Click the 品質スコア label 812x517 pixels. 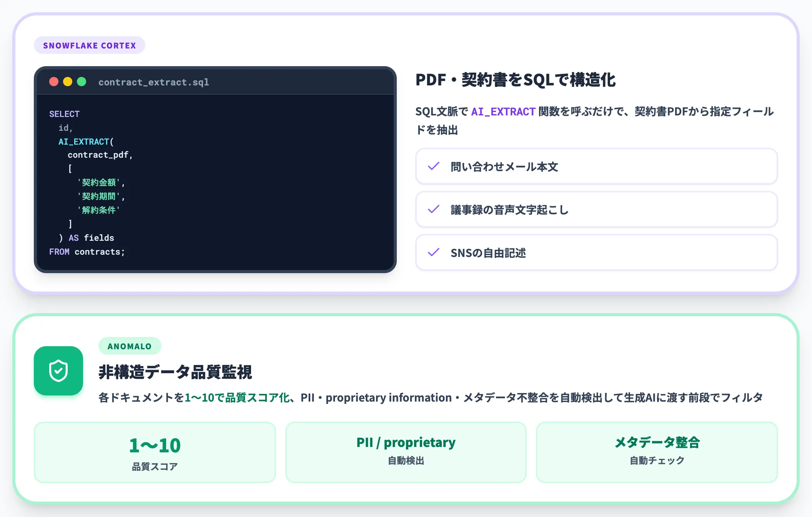click(155, 467)
